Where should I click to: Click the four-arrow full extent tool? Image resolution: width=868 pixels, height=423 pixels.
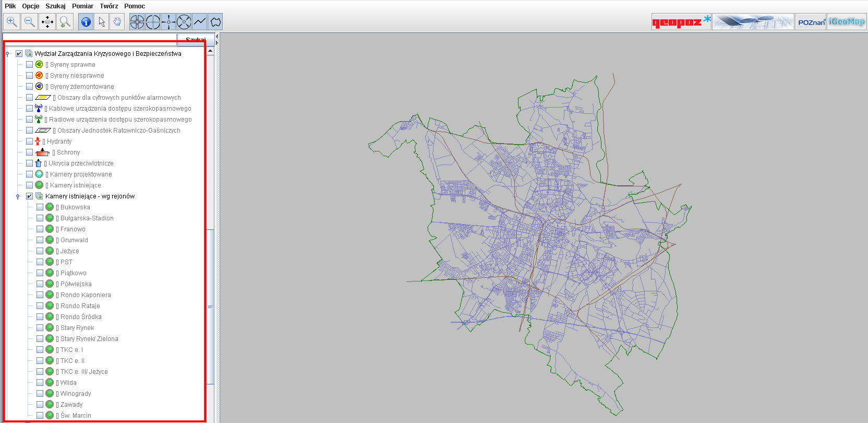point(47,22)
